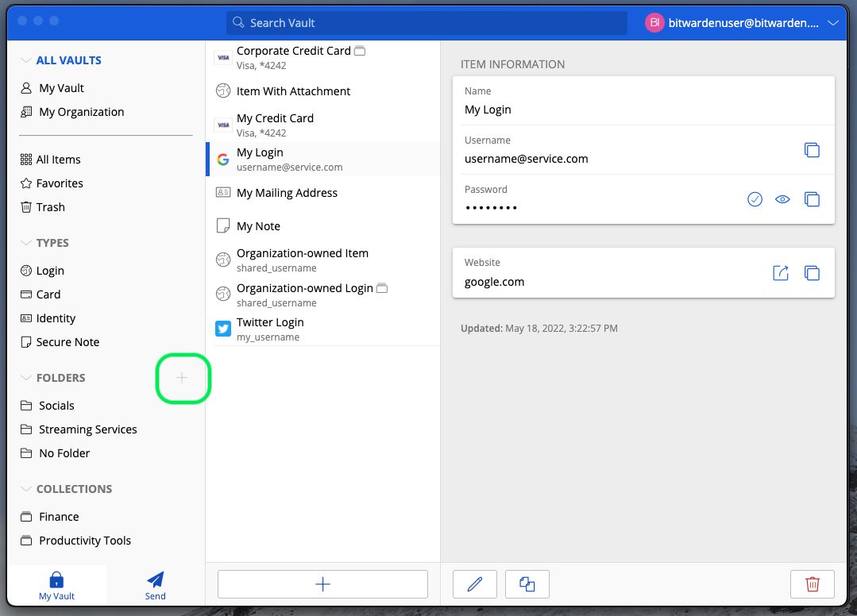
Task: Click identity card icon of My Mailing Address
Action: click(x=223, y=192)
